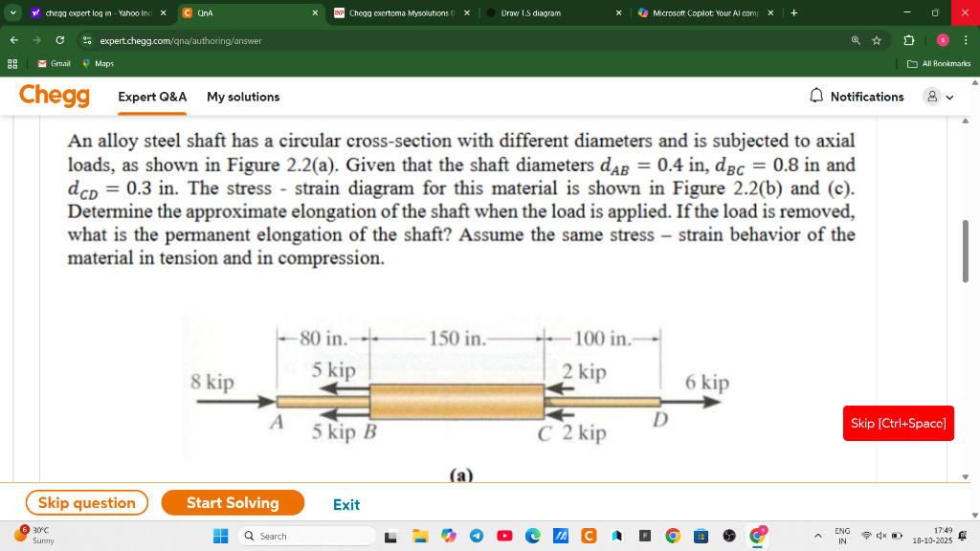Viewport: 980px width, 551px height.
Task: Open the Chrome three-dot menu
Action: (x=966, y=40)
